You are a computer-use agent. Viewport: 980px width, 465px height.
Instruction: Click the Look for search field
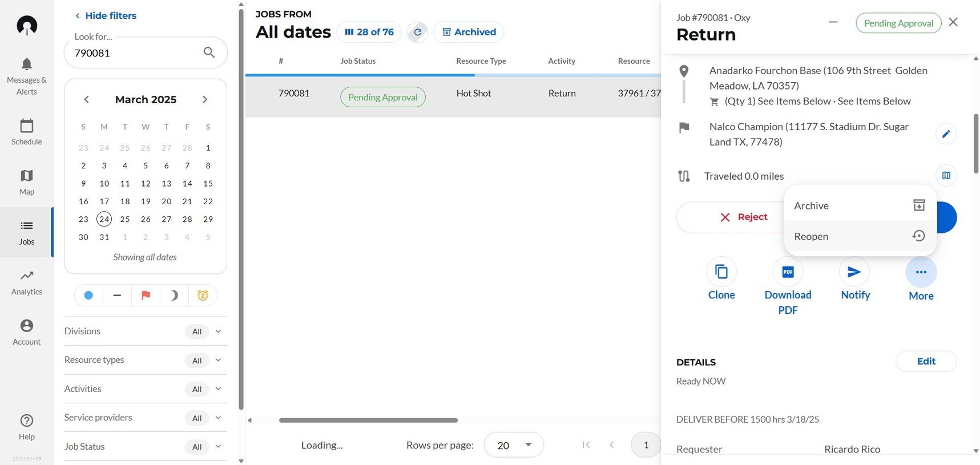pos(137,53)
